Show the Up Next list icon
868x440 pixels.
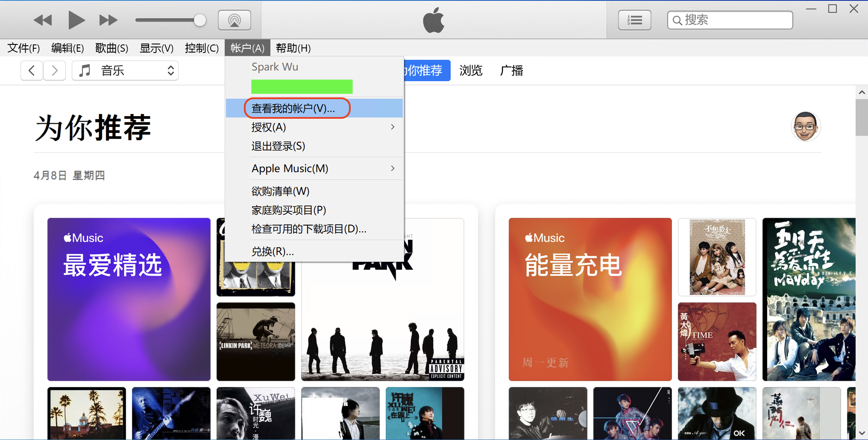coord(634,20)
